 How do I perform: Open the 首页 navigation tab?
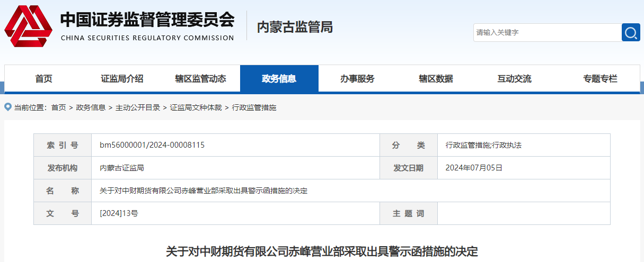pyautogui.click(x=44, y=79)
